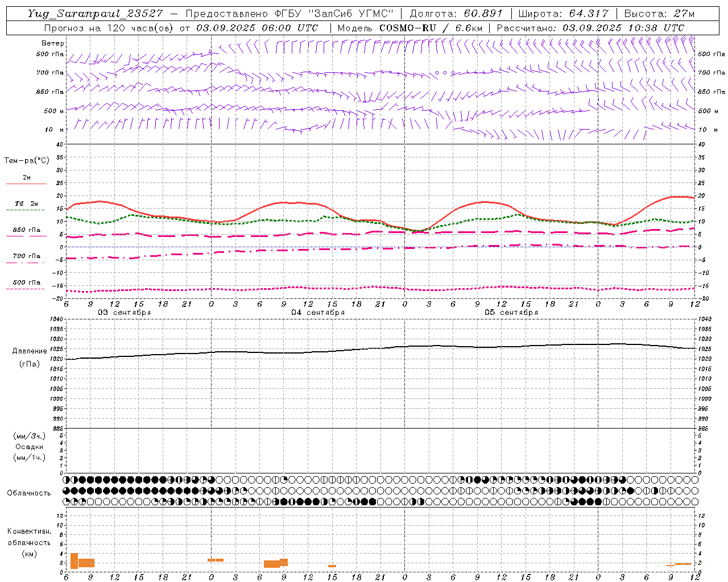Click the '(гПа)' pressure unit label
Screen dimensions: 728x582
30,364
